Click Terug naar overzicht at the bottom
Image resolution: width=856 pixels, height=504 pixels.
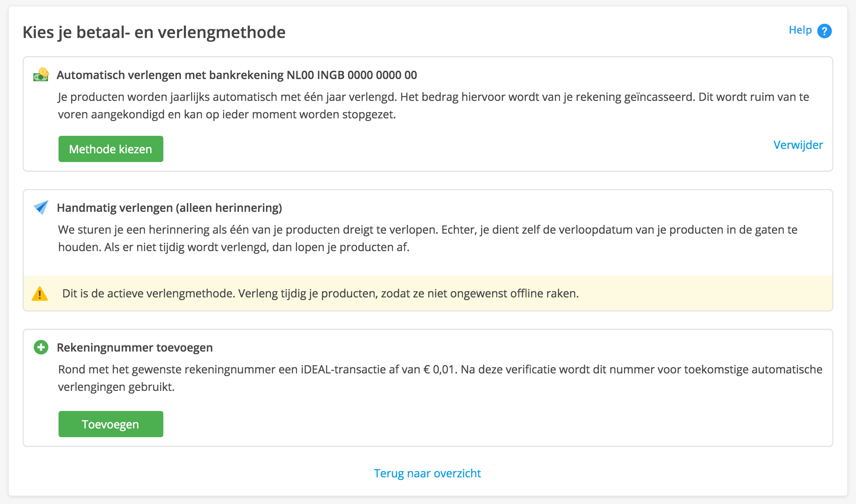[x=427, y=473]
